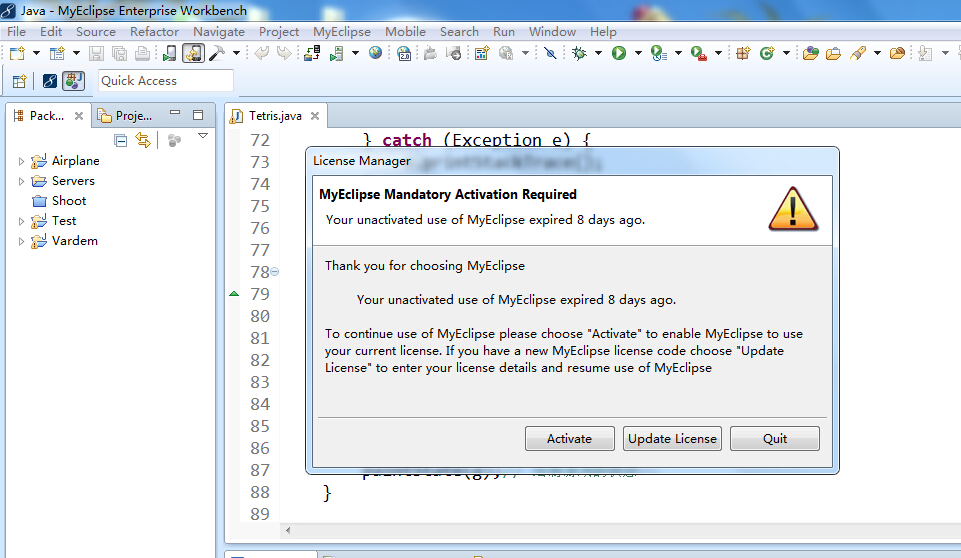Image resolution: width=961 pixels, height=558 pixels.
Task: Open the Help menu
Action: [603, 32]
